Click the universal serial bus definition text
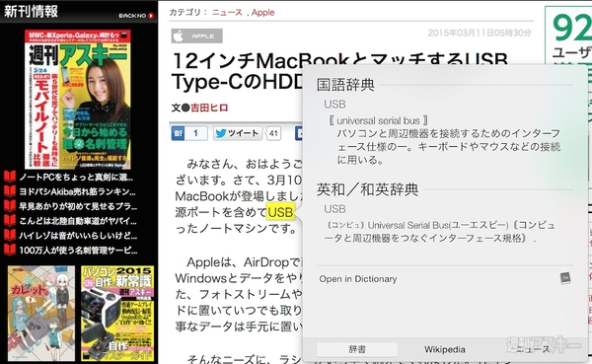This screenshot has width=592, height=364. pos(378,120)
